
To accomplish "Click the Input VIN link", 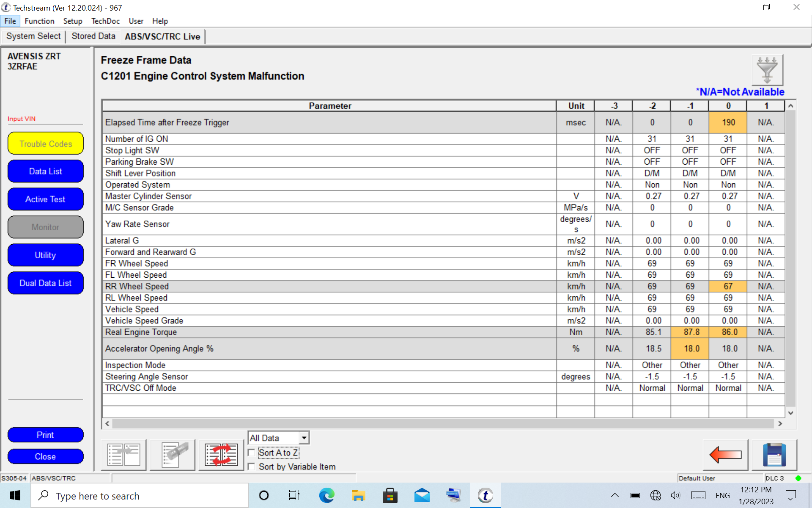I will click(x=22, y=119).
